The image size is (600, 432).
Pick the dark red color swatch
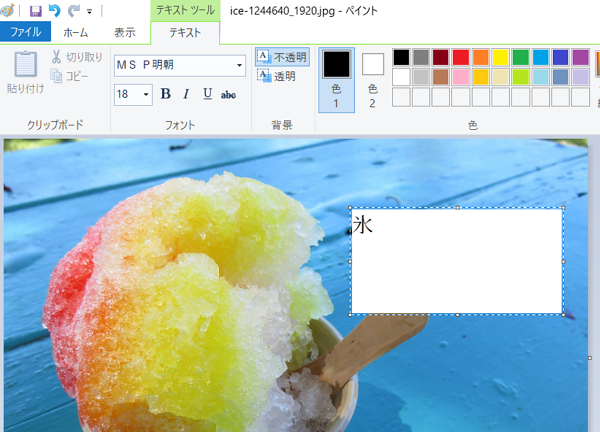[441, 57]
